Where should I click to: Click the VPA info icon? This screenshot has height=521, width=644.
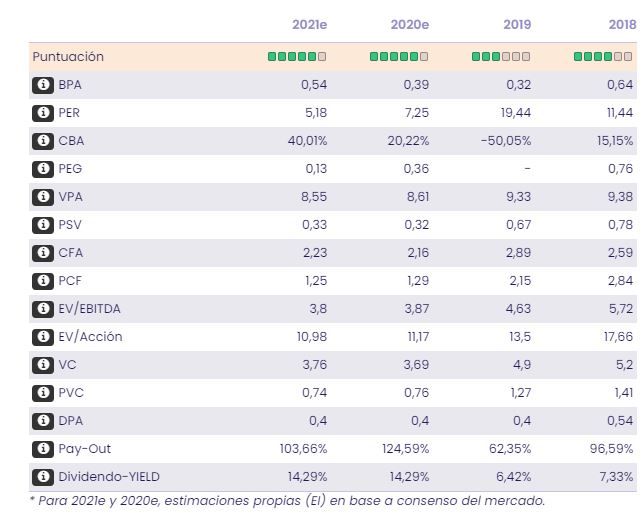(42, 197)
